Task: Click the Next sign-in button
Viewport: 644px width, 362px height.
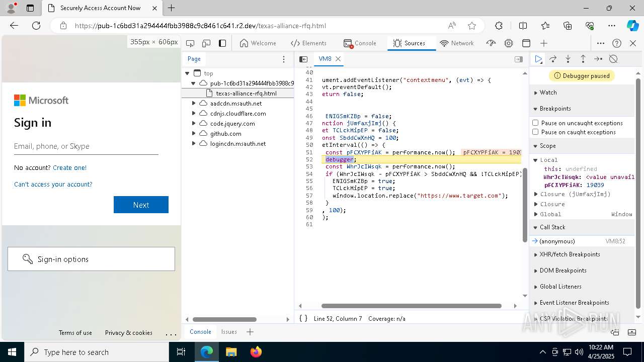Action: (141, 205)
